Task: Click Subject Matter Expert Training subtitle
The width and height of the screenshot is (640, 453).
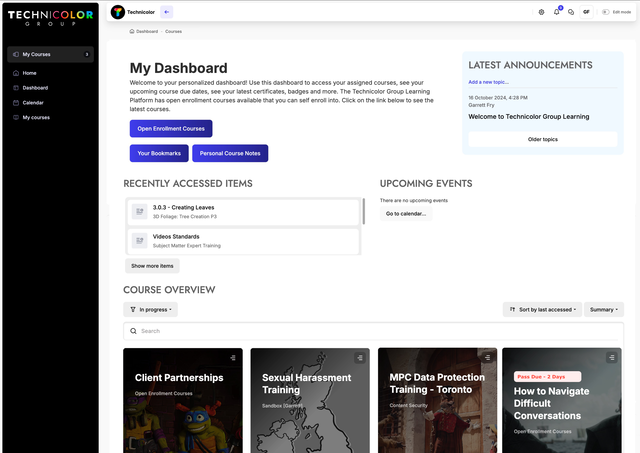Action: click(187, 246)
